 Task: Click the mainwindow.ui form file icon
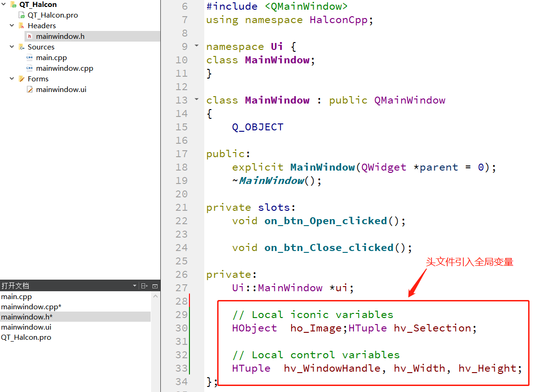[30, 90]
